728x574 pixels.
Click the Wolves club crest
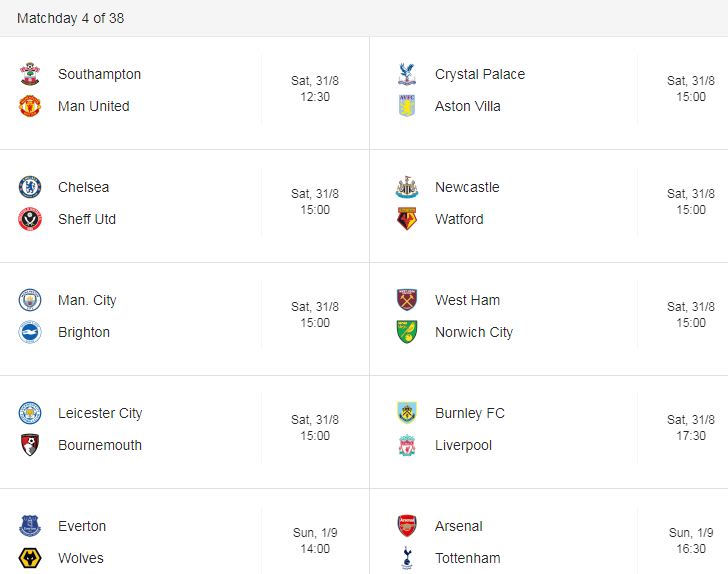[x=30, y=558]
